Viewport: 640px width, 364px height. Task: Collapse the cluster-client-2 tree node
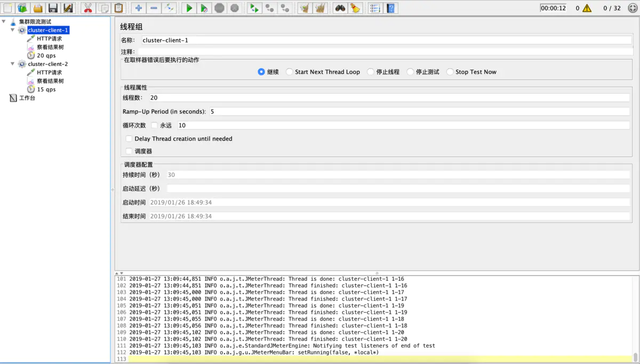[13, 64]
